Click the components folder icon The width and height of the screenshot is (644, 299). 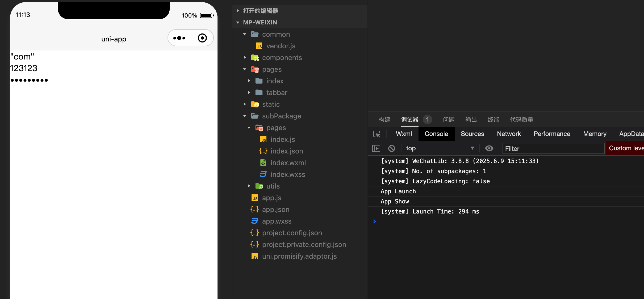255,58
